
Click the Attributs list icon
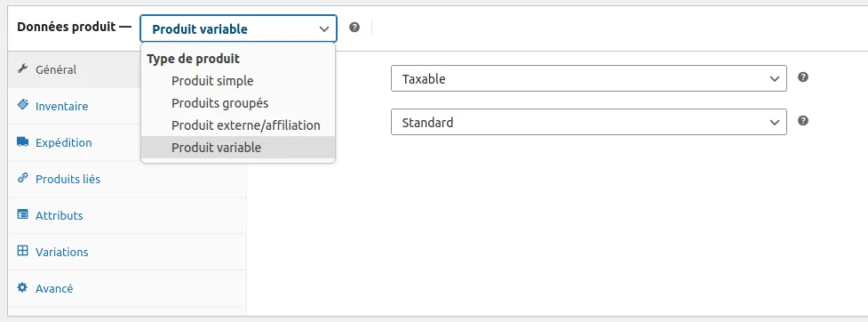click(23, 215)
